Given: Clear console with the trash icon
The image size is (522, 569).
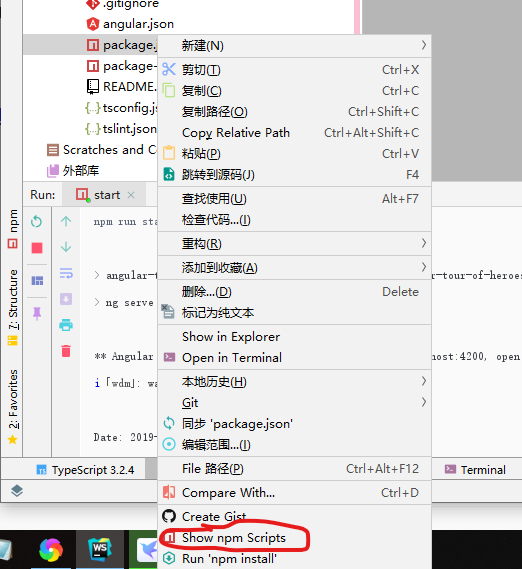Looking at the screenshot, I should 66,351.
